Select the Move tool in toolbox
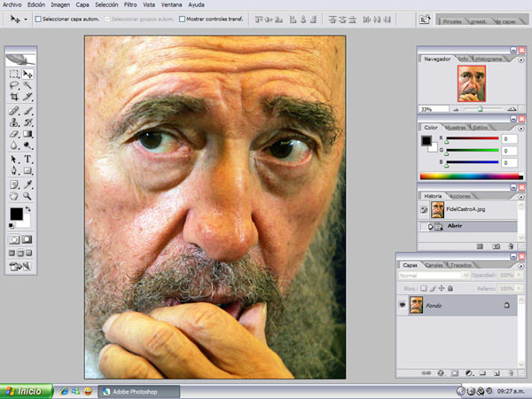The width and height of the screenshot is (532, 399). (x=27, y=74)
